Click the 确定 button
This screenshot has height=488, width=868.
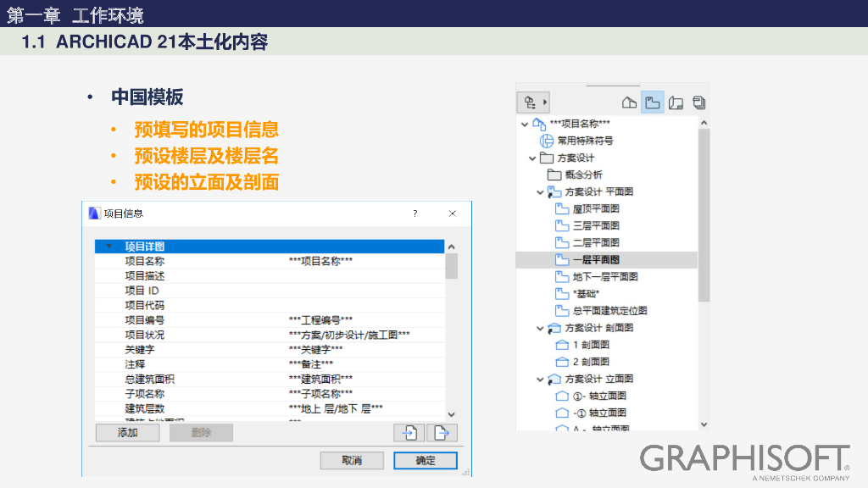click(x=426, y=460)
